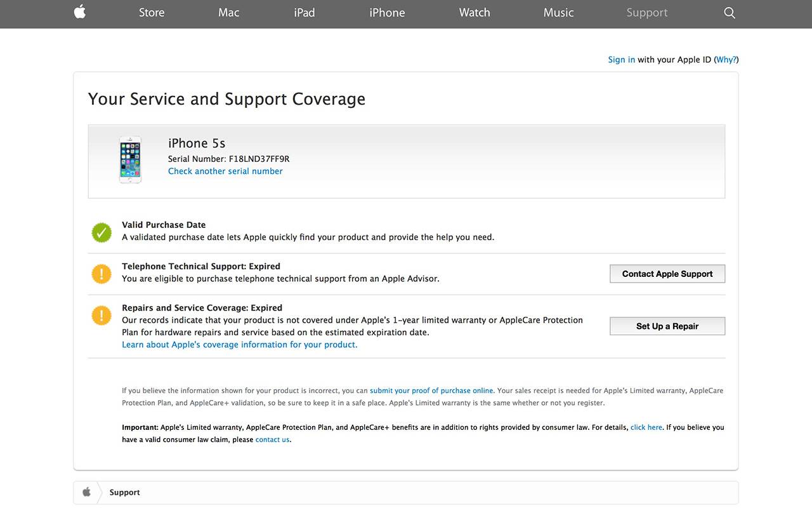
Task: Select Watch in the navigation bar
Action: [475, 13]
